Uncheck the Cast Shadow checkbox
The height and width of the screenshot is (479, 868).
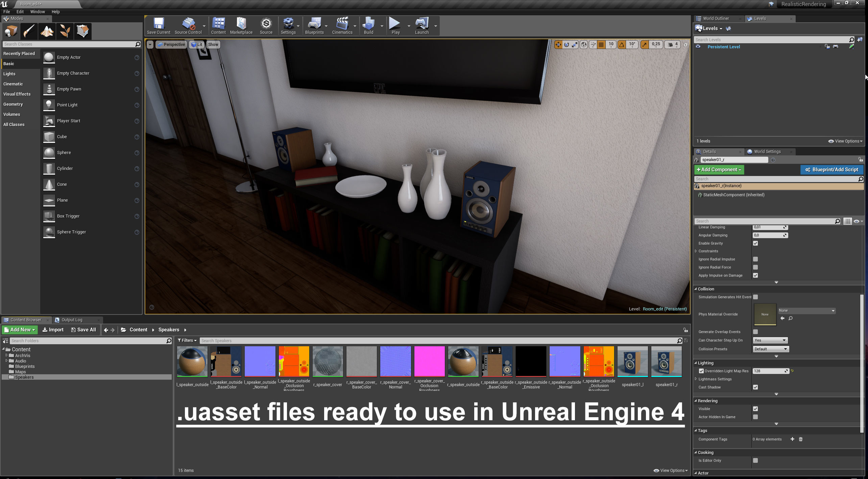(755, 387)
